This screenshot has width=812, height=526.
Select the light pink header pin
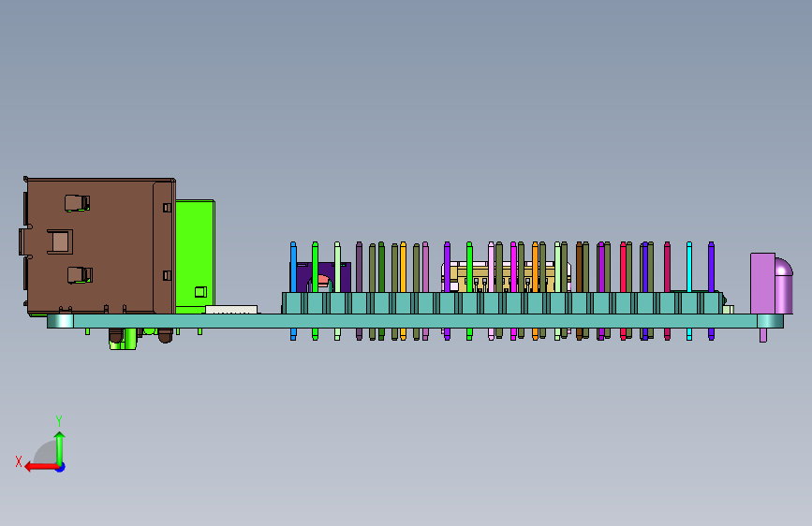(491, 267)
